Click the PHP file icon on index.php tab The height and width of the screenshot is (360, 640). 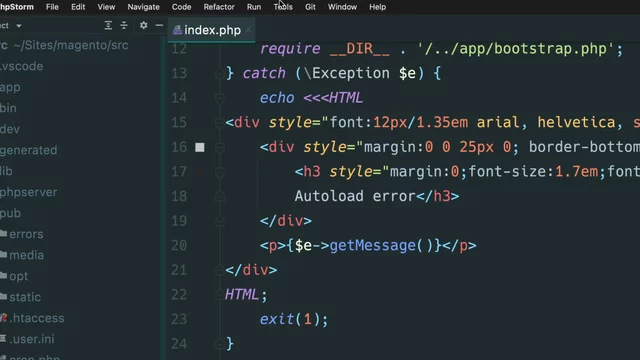(177, 30)
